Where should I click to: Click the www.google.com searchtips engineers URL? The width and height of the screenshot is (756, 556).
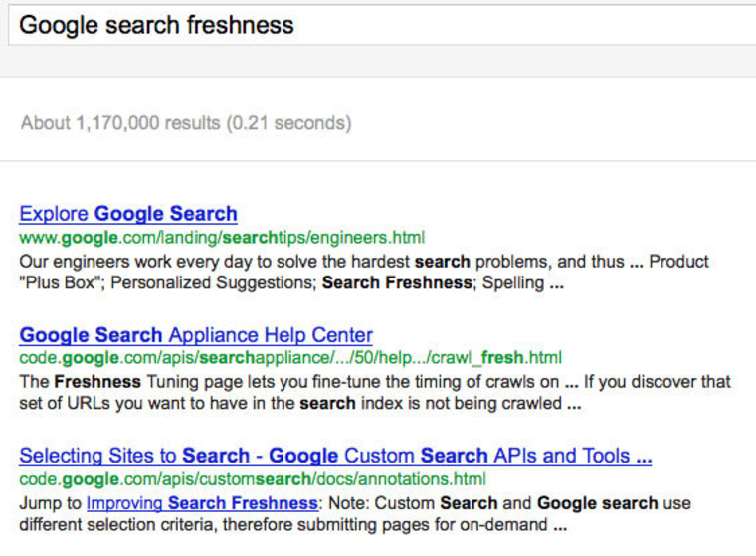click(222, 238)
